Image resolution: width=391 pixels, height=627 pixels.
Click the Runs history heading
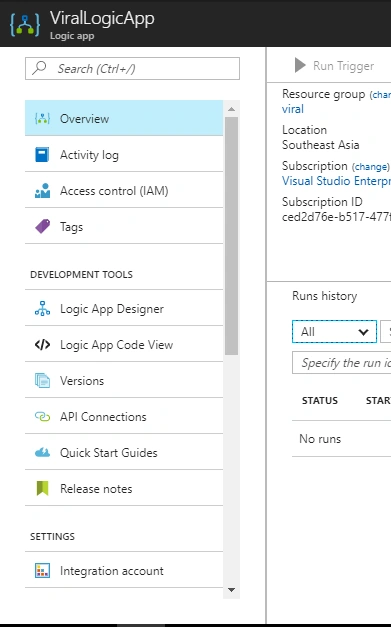click(325, 296)
